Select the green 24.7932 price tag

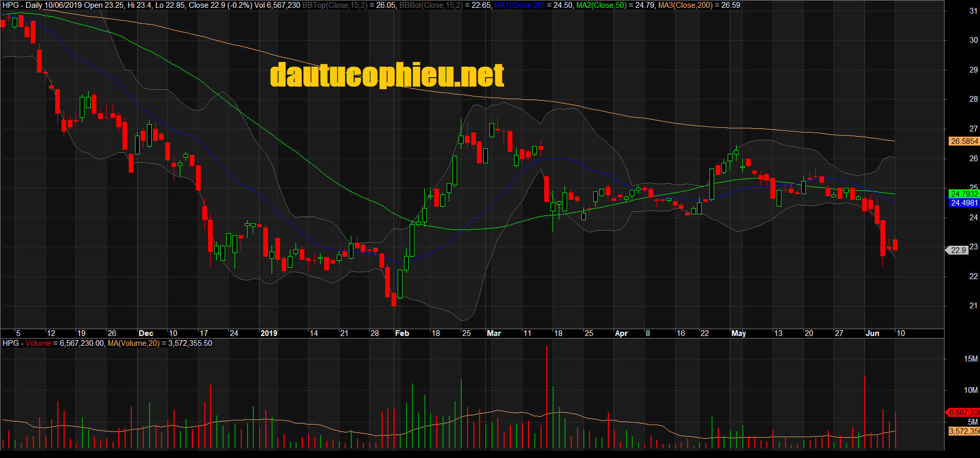964,194
